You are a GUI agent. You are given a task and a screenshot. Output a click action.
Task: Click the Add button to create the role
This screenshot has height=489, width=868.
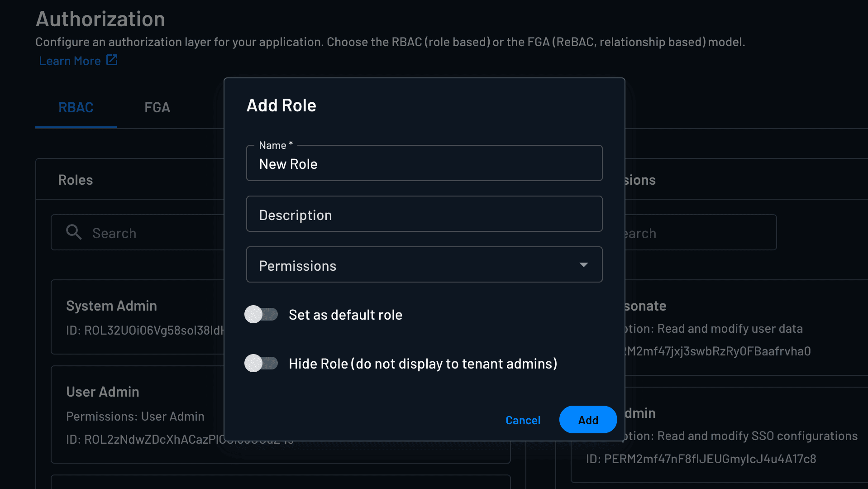pos(587,420)
